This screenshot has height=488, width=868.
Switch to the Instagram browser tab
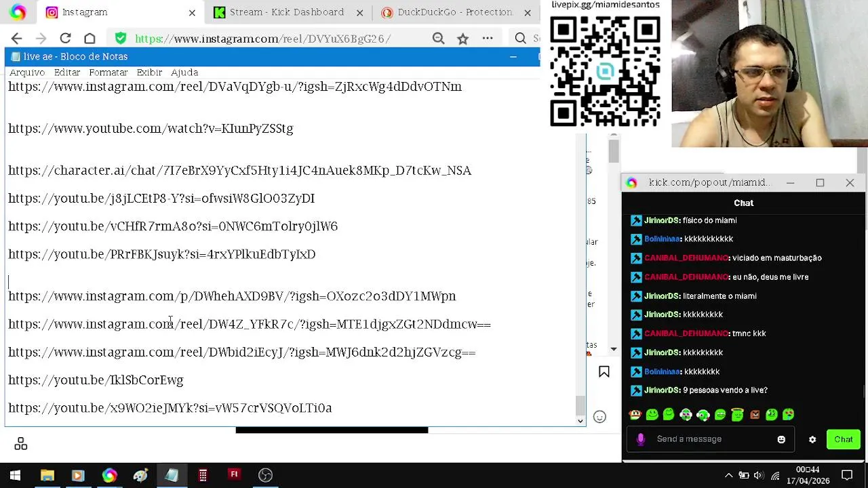coord(121,12)
